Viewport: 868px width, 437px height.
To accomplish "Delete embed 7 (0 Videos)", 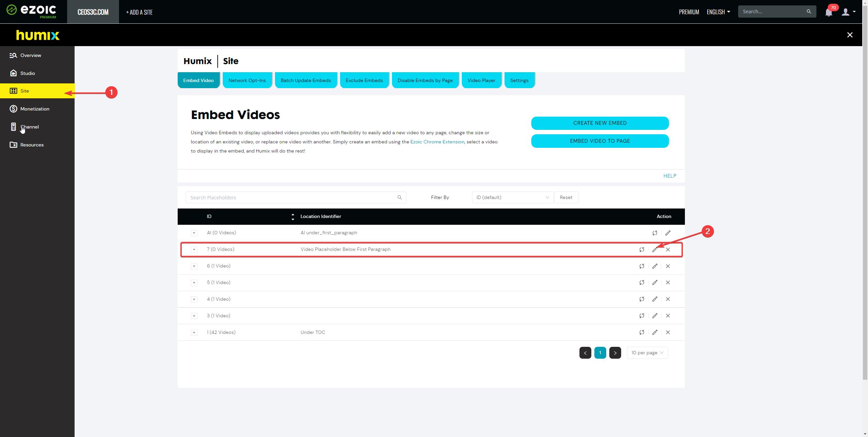I will (668, 250).
